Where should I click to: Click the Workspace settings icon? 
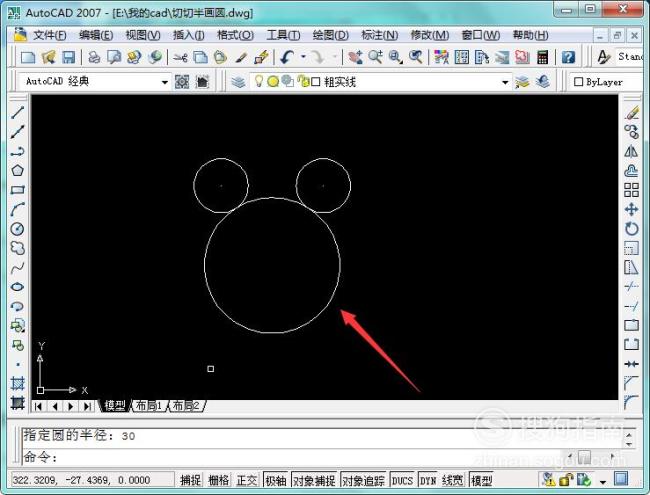pyautogui.click(x=182, y=82)
